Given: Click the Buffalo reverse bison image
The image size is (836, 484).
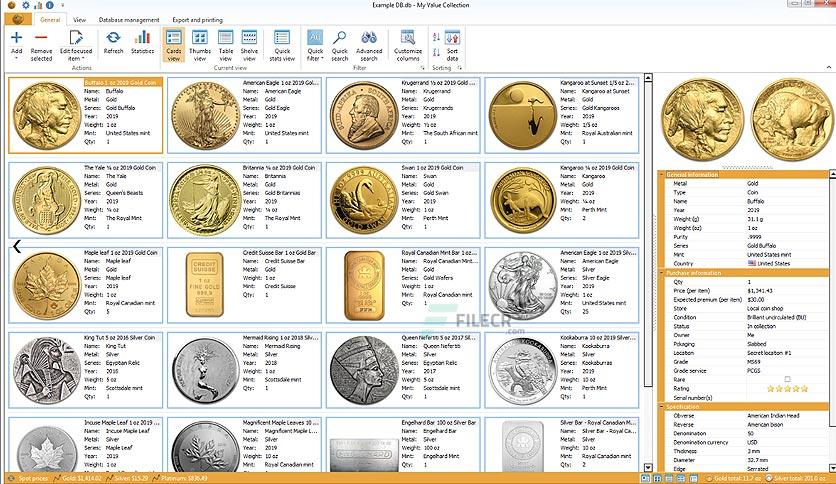Looking at the screenshot, I should [792, 119].
